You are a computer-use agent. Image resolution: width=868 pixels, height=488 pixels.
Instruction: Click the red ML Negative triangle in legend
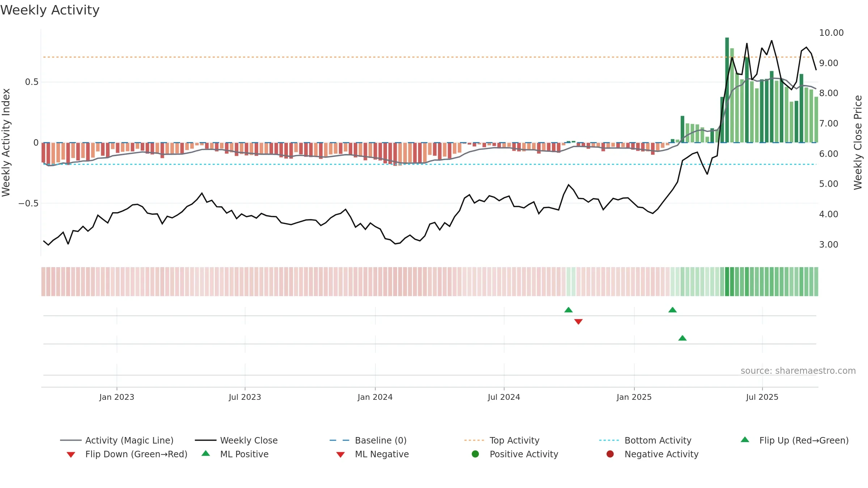click(340, 455)
